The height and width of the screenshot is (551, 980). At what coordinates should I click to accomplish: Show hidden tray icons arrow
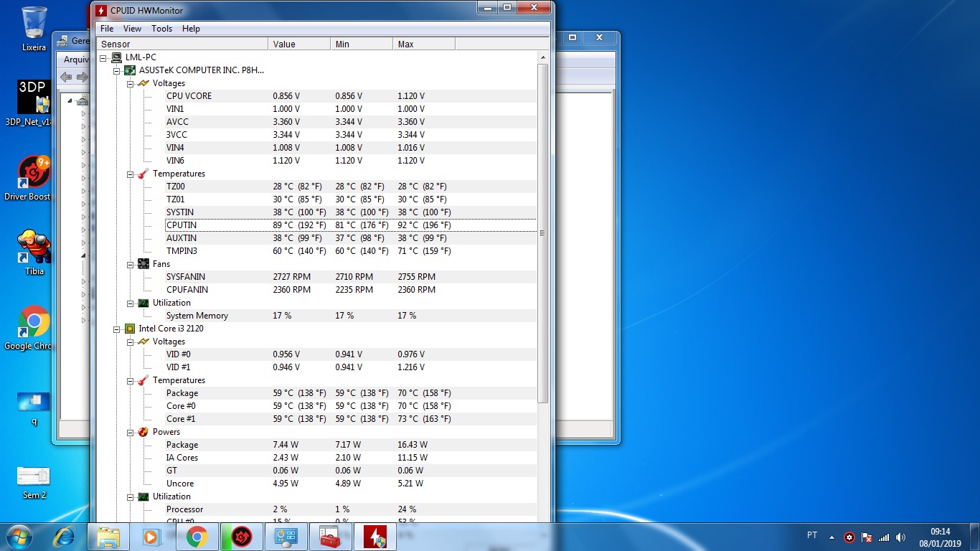click(832, 537)
